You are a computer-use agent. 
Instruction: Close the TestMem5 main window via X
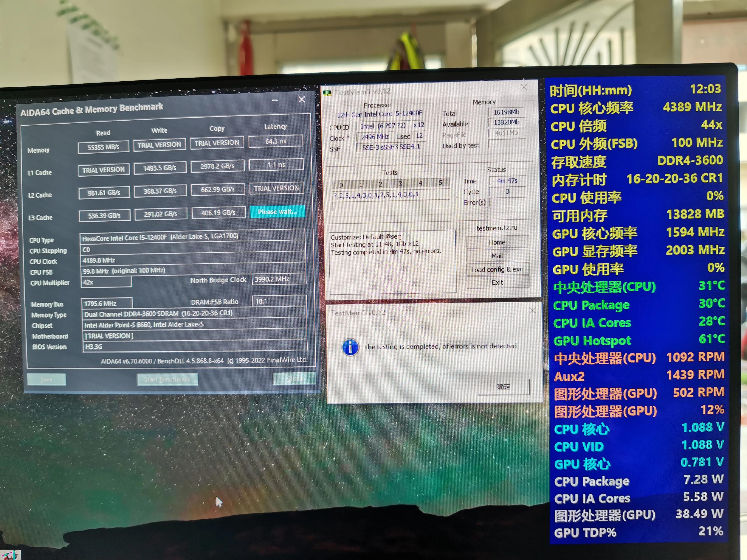pos(524,87)
